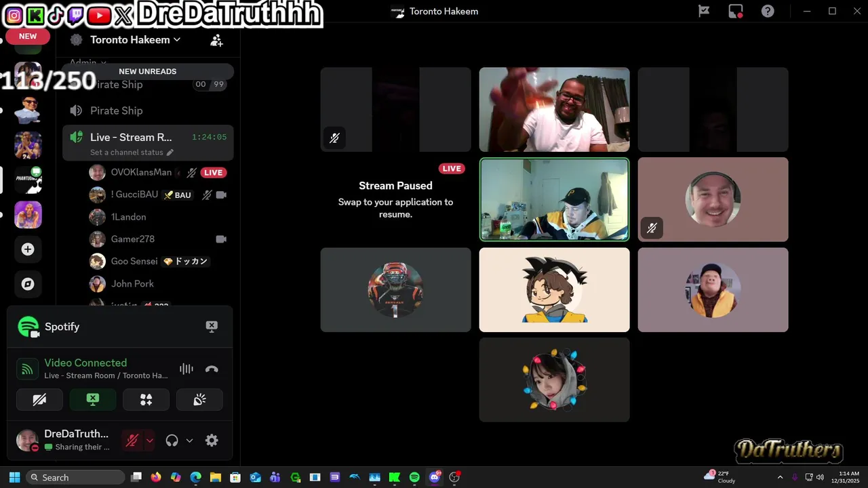
Task: Click the Bengals helmet avatar tile
Action: coord(395,289)
